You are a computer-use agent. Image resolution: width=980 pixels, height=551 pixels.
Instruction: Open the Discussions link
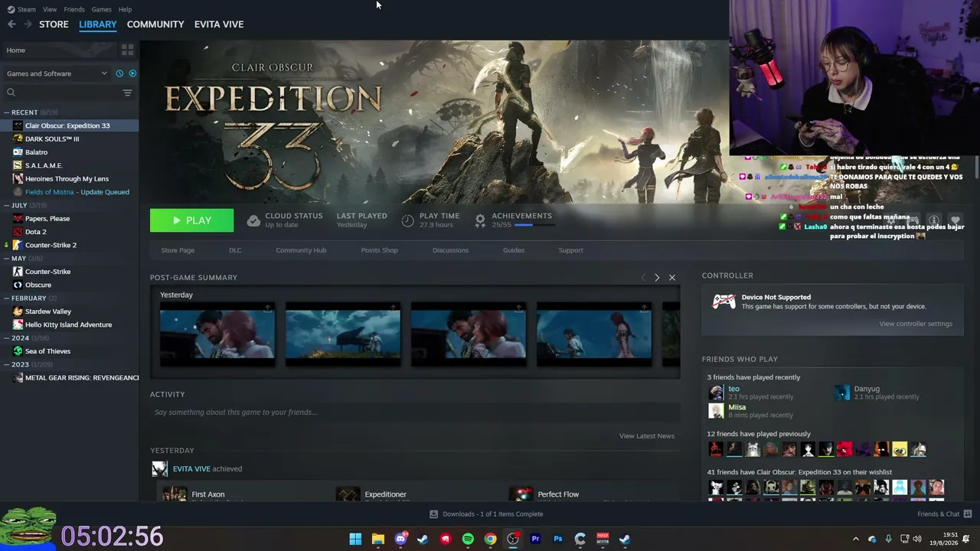[x=450, y=250]
